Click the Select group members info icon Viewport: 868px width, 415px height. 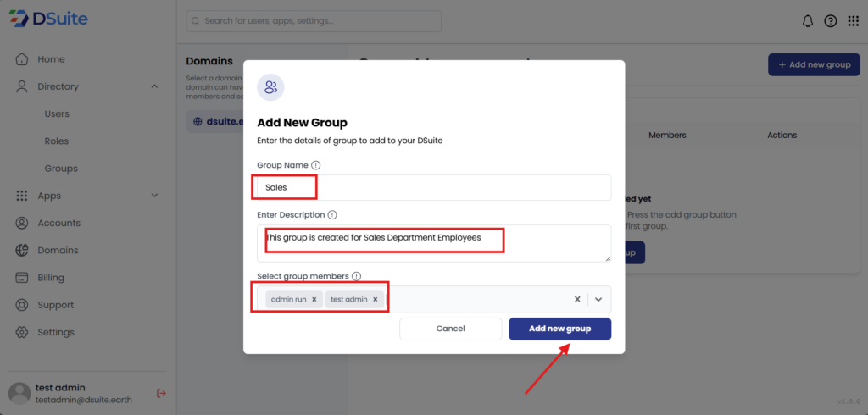356,276
